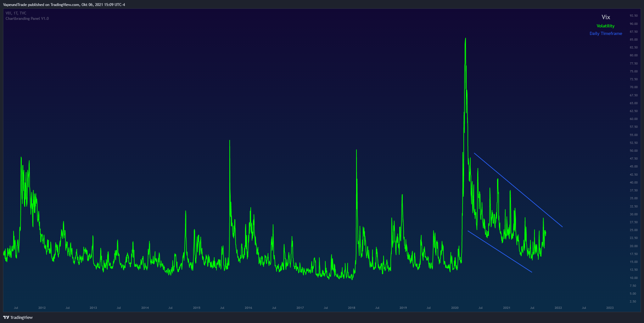This screenshot has height=323, width=644.
Task: Select the 50.00 price axis label
Action: point(634,151)
